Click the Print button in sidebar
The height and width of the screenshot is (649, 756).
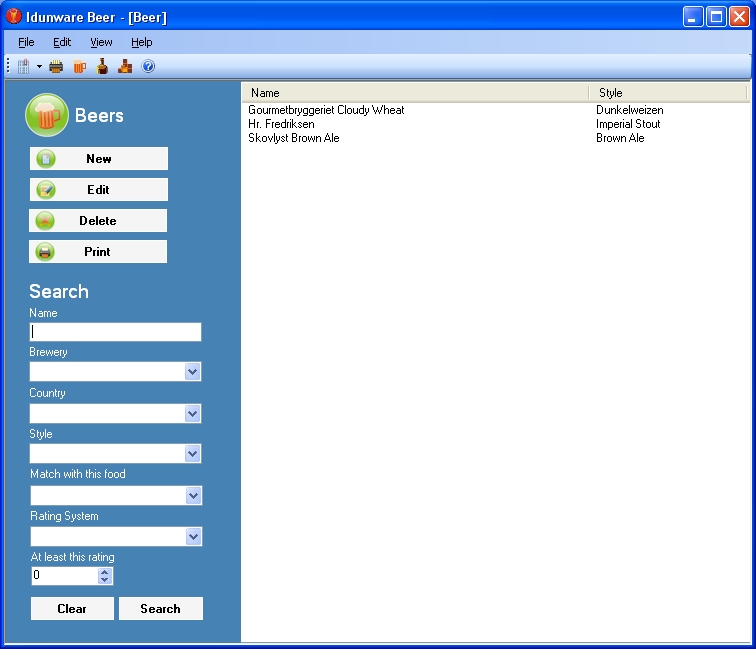[x=98, y=251]
